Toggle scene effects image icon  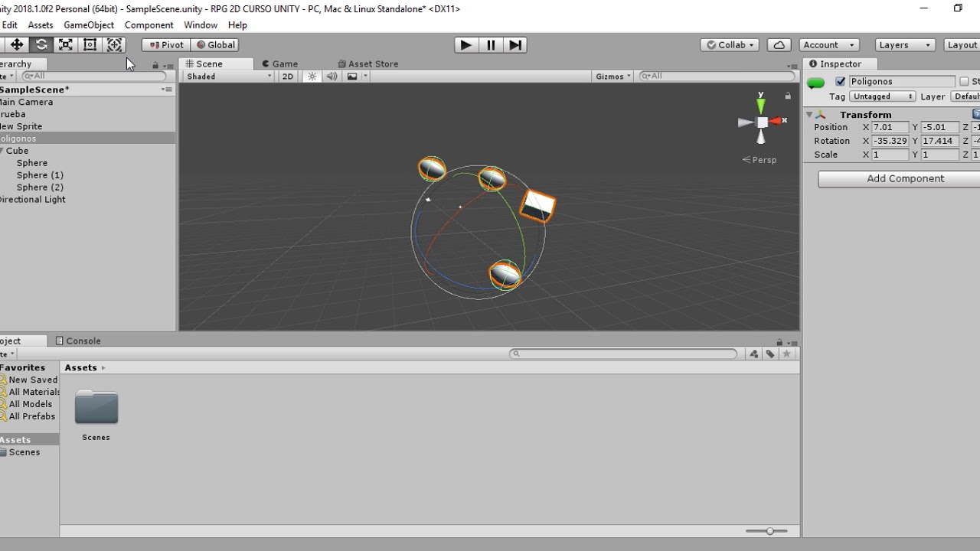[x=352, y=77]
